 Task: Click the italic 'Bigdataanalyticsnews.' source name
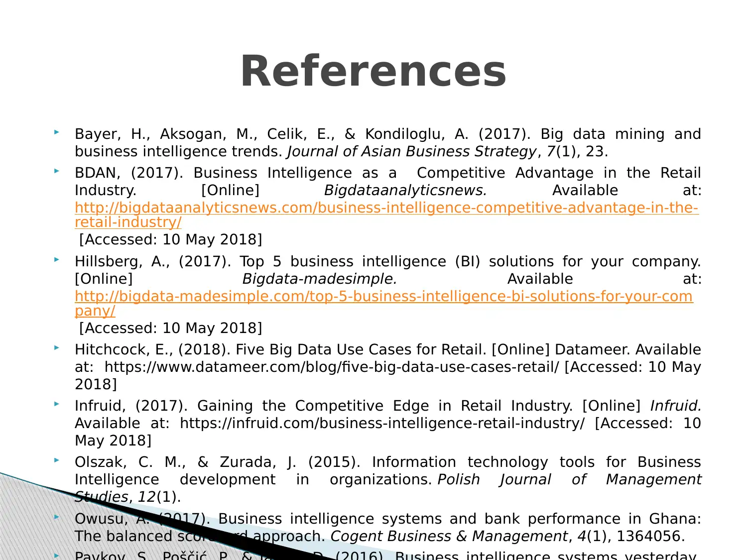coord(405,190)
